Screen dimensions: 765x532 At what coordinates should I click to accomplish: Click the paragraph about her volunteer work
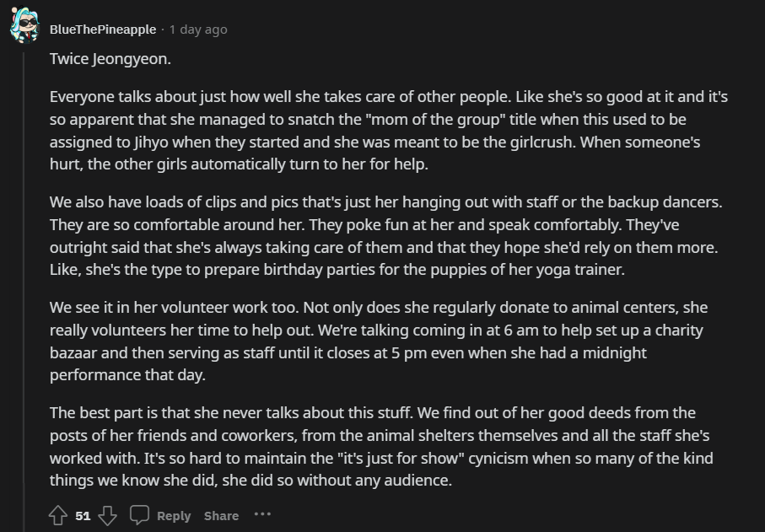pyautogui.click(x=379, y=341)
